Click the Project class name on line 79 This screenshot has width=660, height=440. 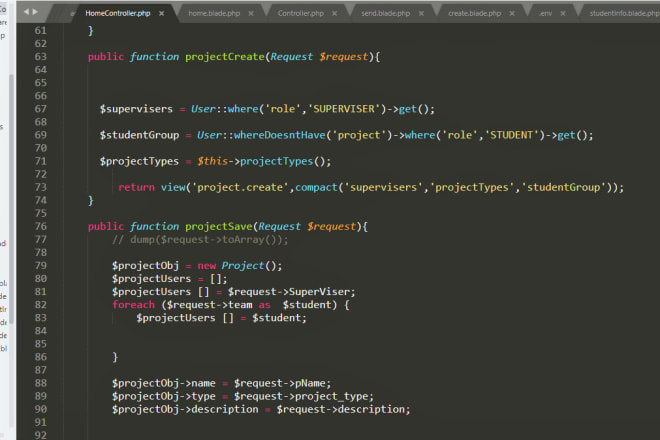(x=243, y=265)
